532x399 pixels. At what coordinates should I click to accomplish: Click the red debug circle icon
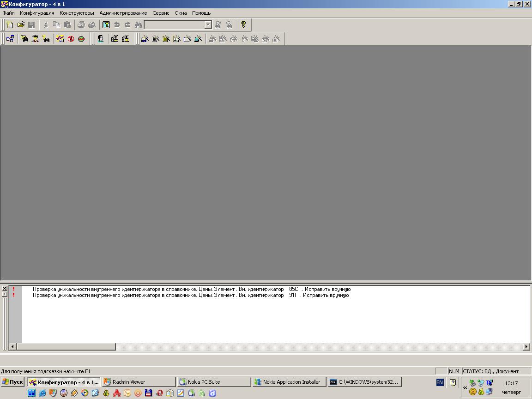[71, 39]
